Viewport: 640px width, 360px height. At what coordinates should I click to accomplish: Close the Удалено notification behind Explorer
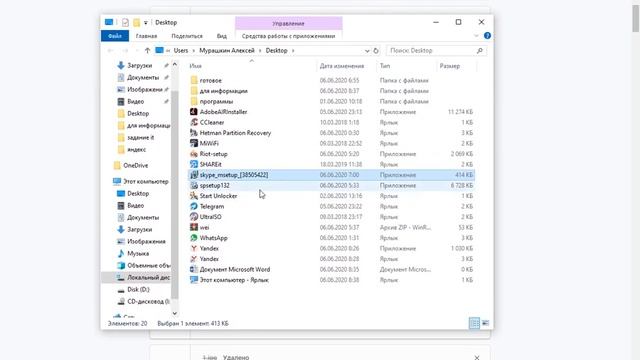(x=477, y=357)
